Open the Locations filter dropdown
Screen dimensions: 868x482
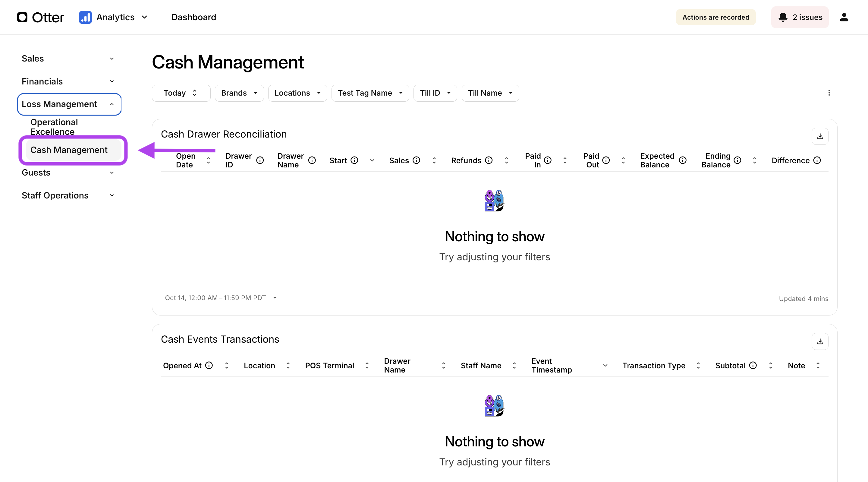(297, 93)
